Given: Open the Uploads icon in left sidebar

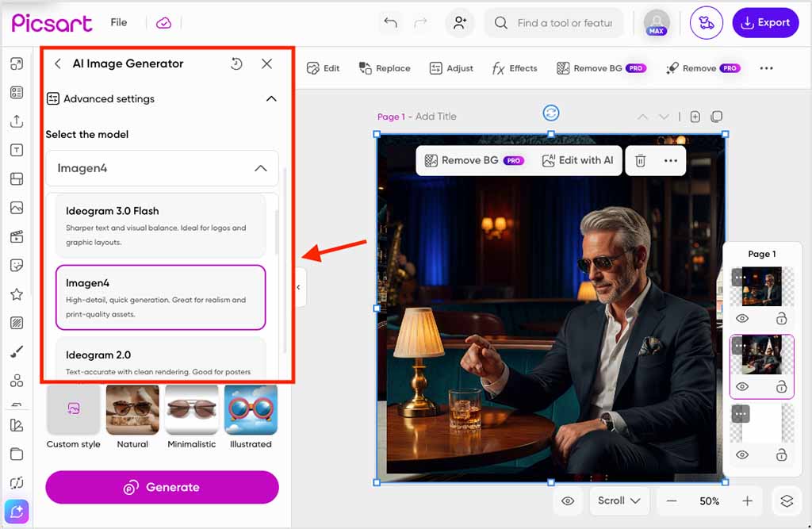Looking at the screenshot, I should [x=17, y=121].
